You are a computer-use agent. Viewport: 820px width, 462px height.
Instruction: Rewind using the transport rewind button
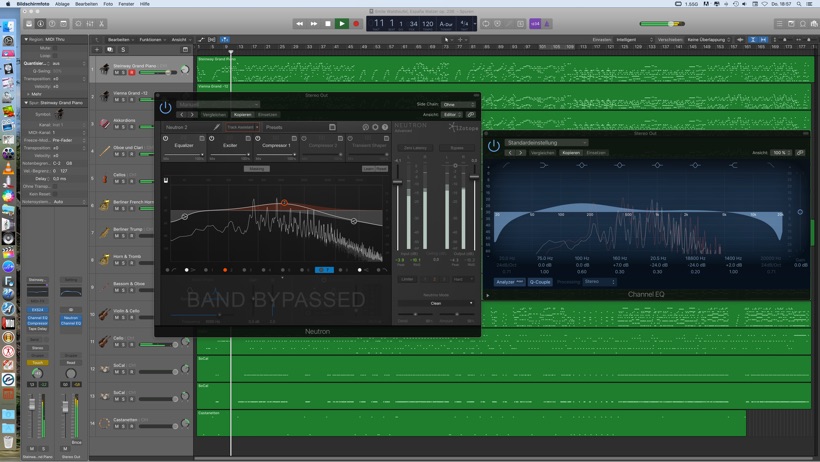click(299, 24)
